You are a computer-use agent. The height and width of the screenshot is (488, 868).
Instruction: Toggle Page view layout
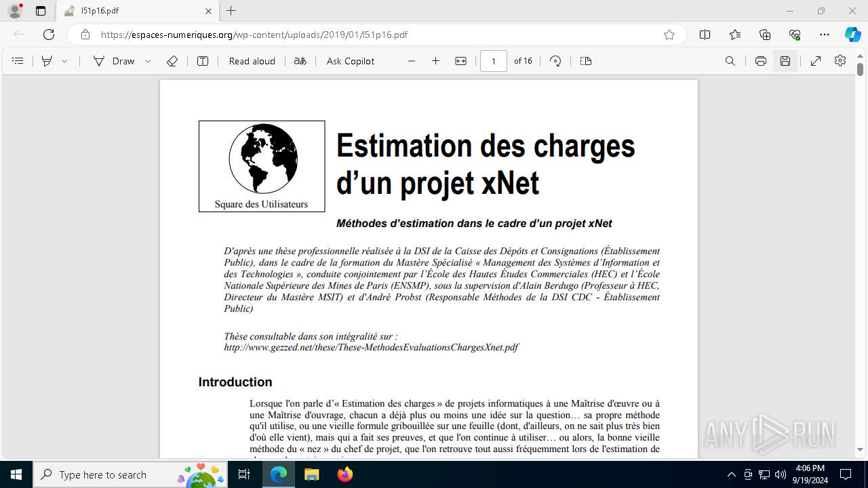(586, 61)
